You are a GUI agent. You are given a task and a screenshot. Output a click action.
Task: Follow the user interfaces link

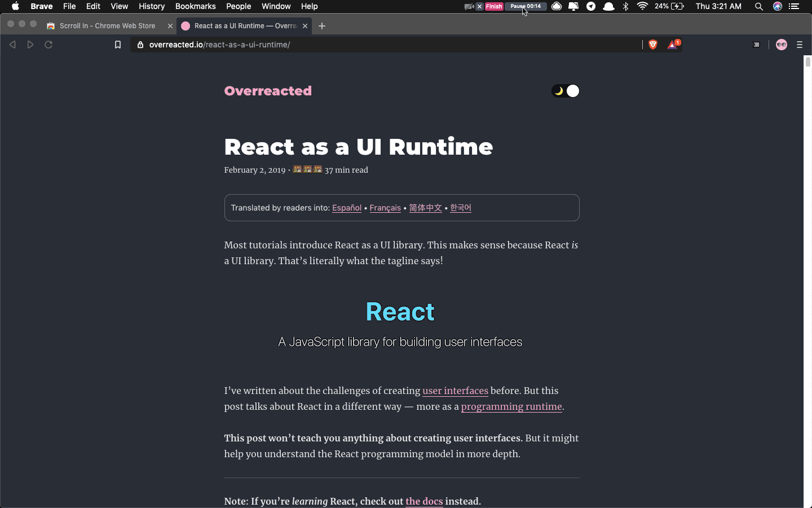click(455, 391)
